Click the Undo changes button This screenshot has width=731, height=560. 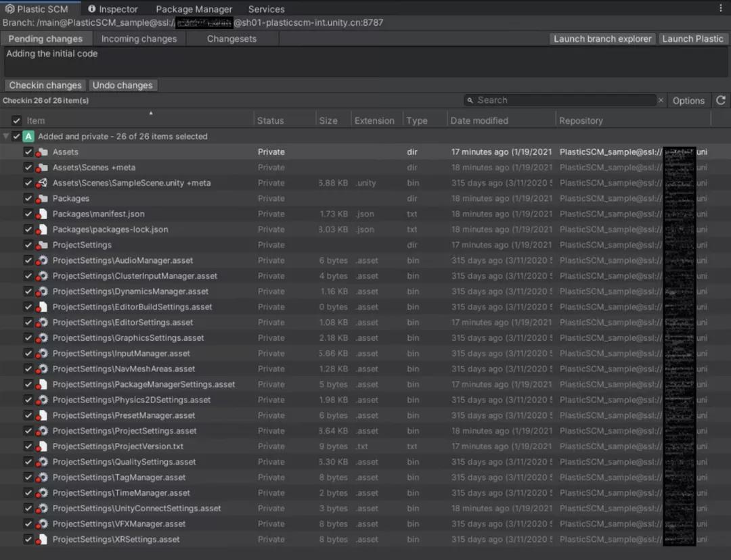[123, 85]
